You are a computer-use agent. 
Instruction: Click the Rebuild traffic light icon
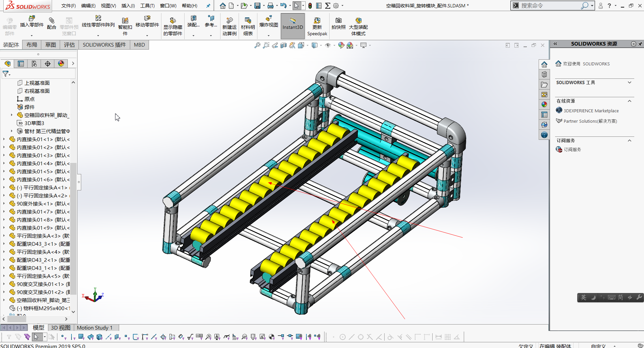(310, 6)
